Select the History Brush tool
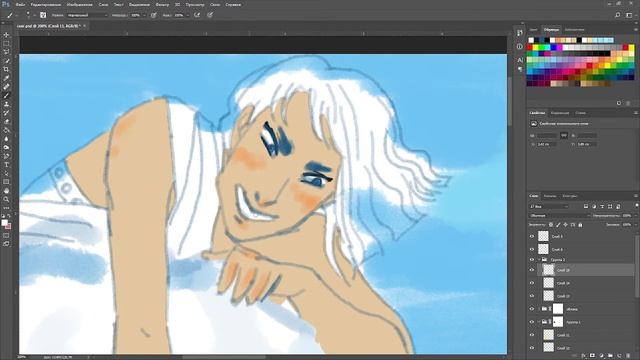This screenshot has height=360, width=640. coord(6,113)
